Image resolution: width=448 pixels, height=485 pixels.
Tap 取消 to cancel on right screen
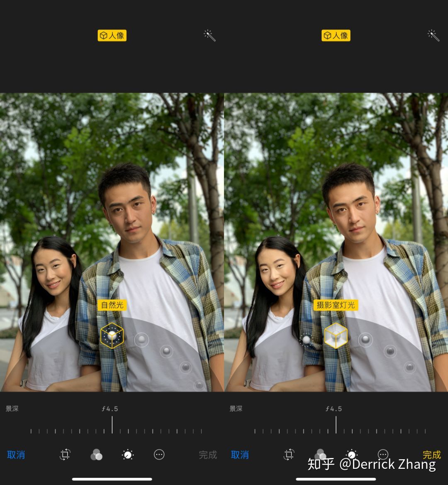pyautogui.click(x=240, y=455)
